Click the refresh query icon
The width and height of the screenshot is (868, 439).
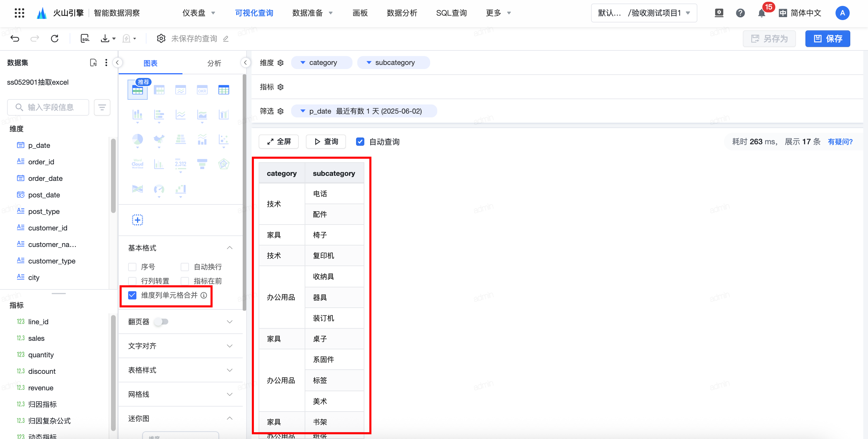tap(55, 39)
